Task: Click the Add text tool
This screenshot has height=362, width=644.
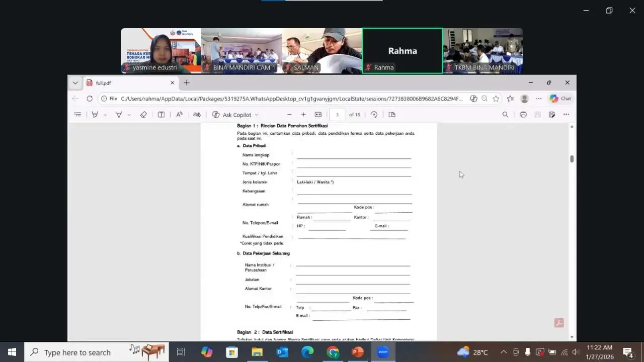Action: pyautogui.click(x=161, y=115)
